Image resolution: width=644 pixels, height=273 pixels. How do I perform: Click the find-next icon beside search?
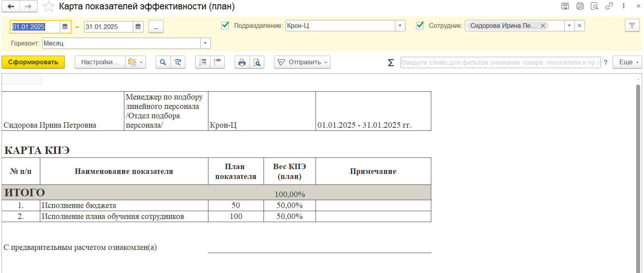point(178,62)
